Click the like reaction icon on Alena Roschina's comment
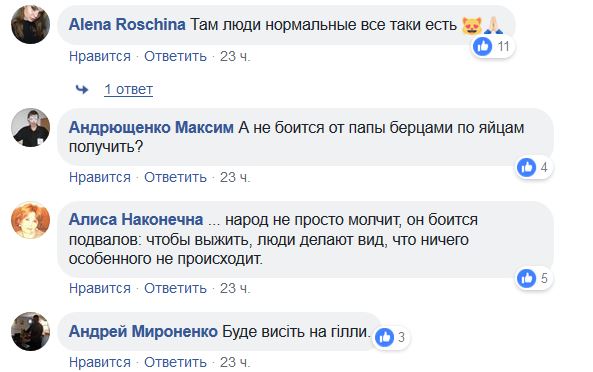This screenshot has height=372, width=593. [483, 46]
